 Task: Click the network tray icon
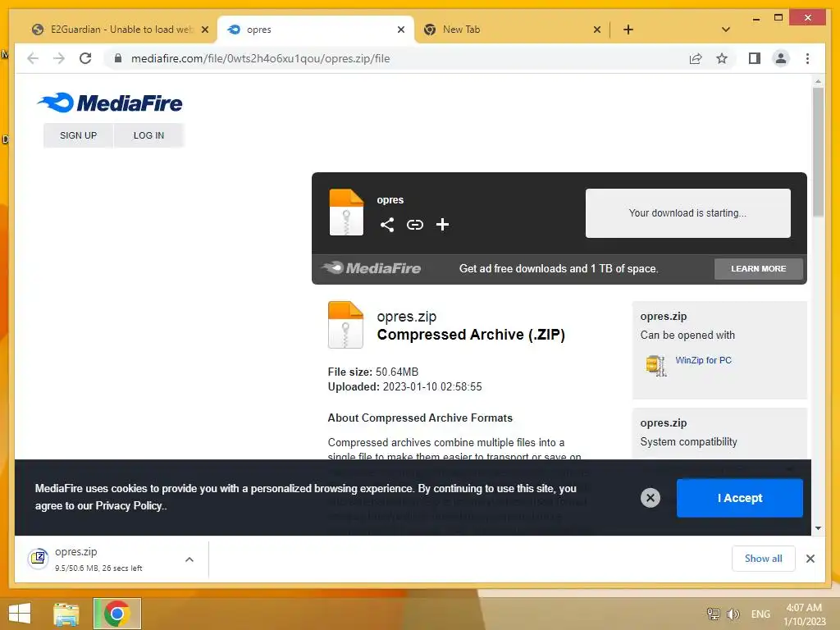tap(714, 614)
